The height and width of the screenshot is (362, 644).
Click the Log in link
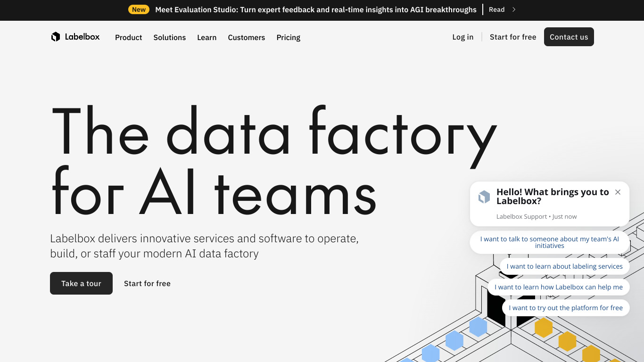463,37
